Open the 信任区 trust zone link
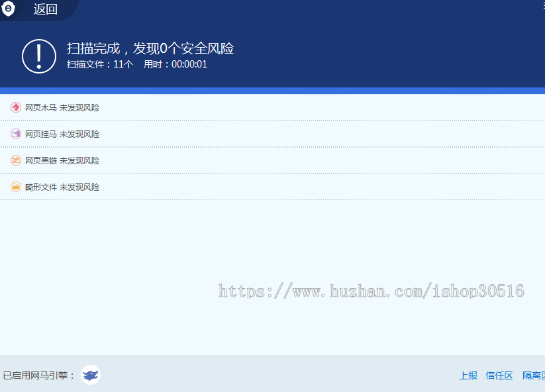Screen dimensions: 545x392 (499, 375)
